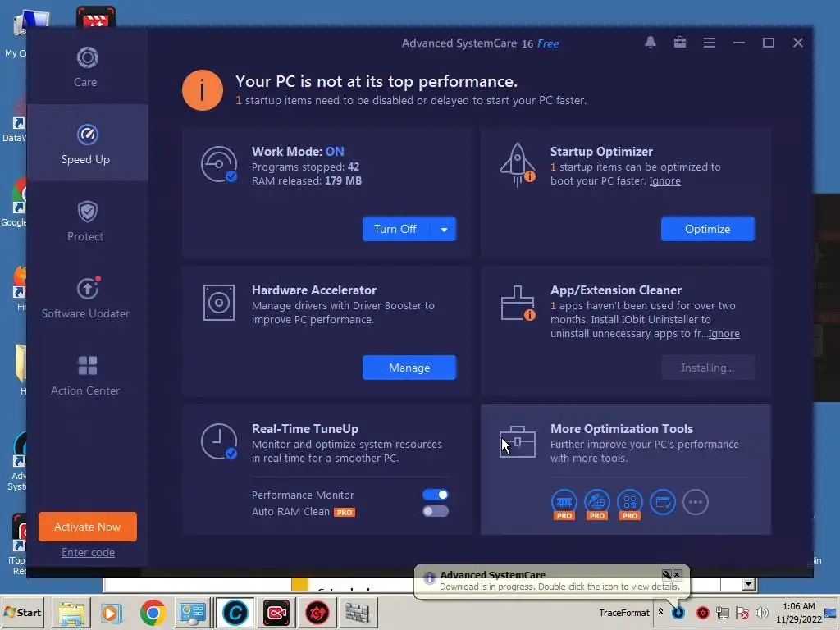Open iTop Screen Recorder taskbar icon
Viewport: 840px width, 630px height.
[276, 613]
